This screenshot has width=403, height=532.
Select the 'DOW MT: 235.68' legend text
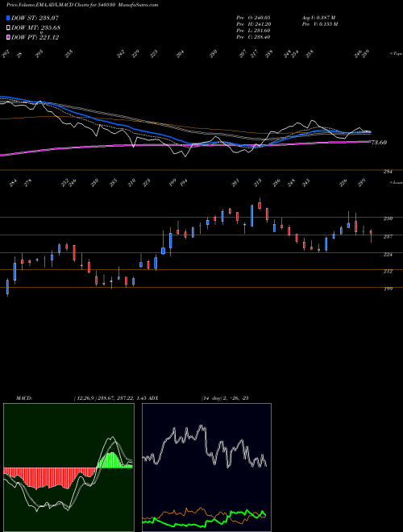tap(35, 27)
